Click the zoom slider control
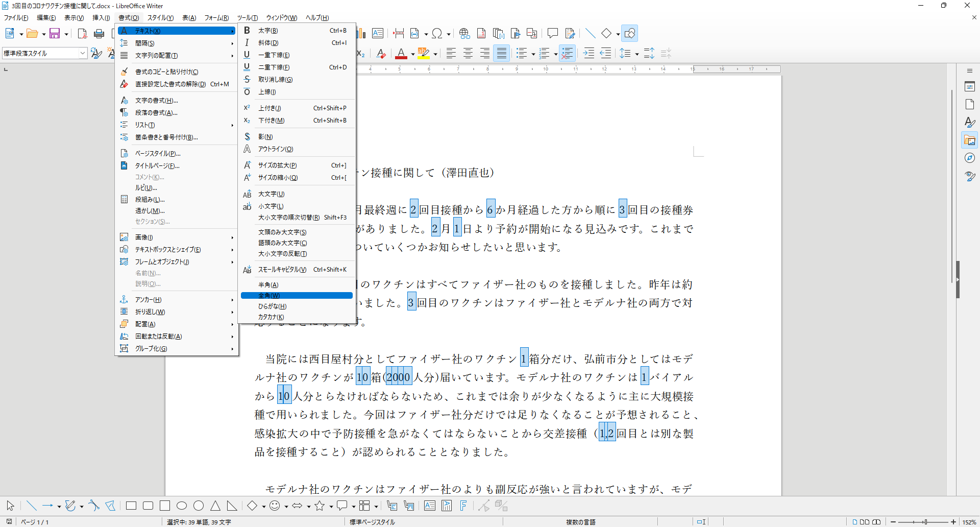This screenshot has height=527, width=980. (923, 522)
